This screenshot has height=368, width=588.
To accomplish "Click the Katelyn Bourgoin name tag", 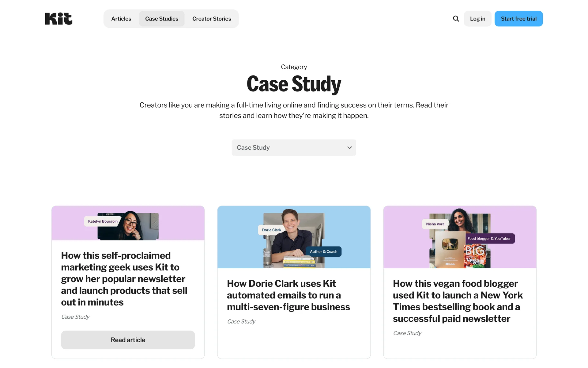I will 103,221.
